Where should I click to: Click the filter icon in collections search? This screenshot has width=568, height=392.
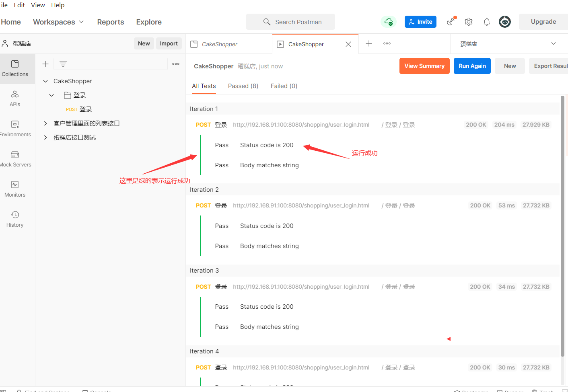point(63,64)
